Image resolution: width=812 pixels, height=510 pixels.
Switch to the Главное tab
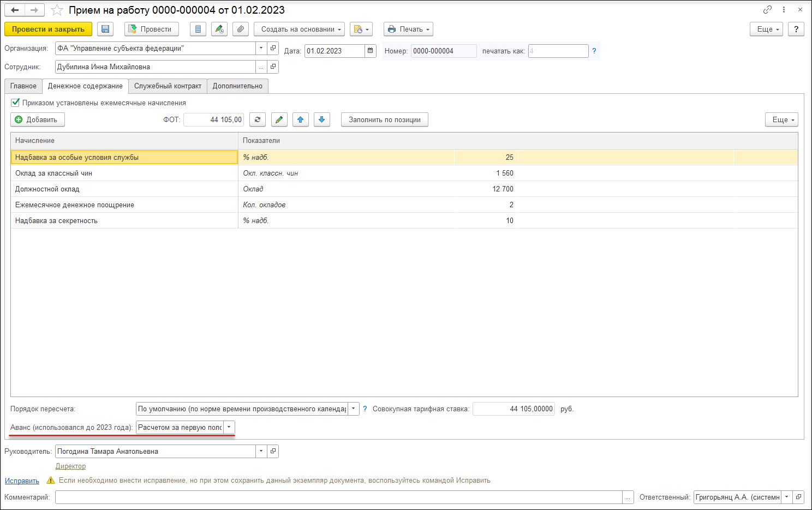pyautogui.click(x=23, y=86)
